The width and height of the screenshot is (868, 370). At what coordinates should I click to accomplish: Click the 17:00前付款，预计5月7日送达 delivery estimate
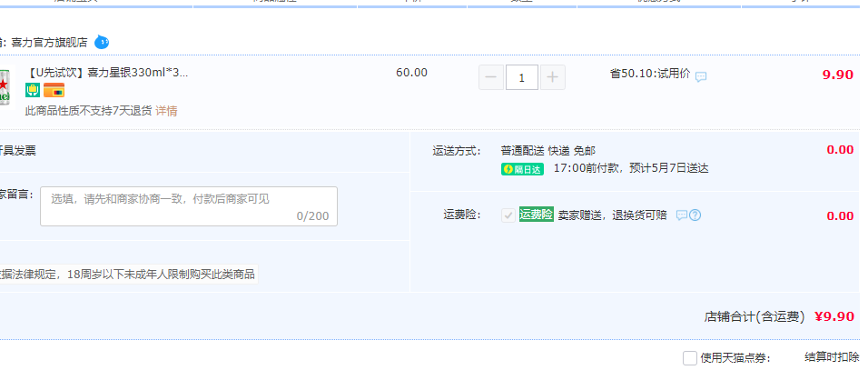631,168
